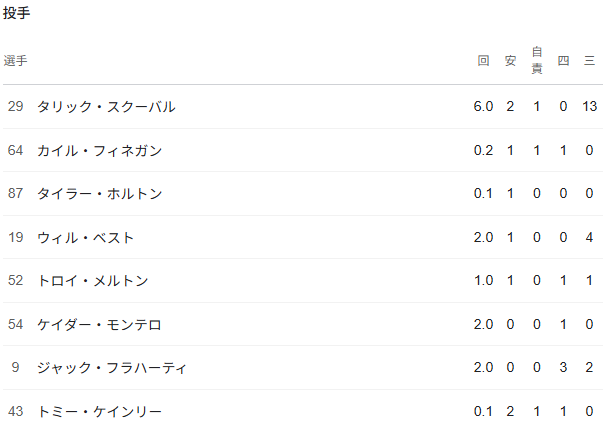Click ケイダー・モンテロ pitcher name
Image resolution: width=606 pixels, height=434 pixels.
(x=99, y=325)
